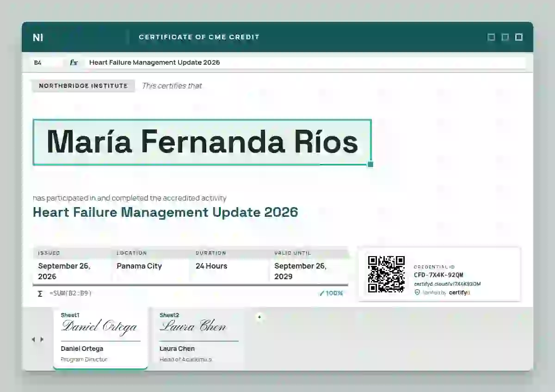Click the ISSUED column header
Image resolution: width=555 pixels, height=392 pixels.
[x=49, y=253]
